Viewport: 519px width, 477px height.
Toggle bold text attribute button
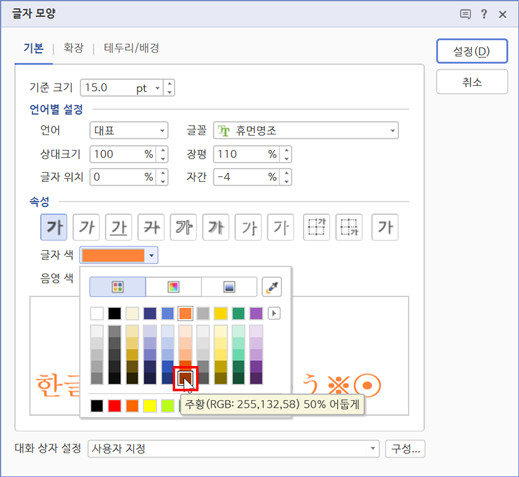coord(54,227)
